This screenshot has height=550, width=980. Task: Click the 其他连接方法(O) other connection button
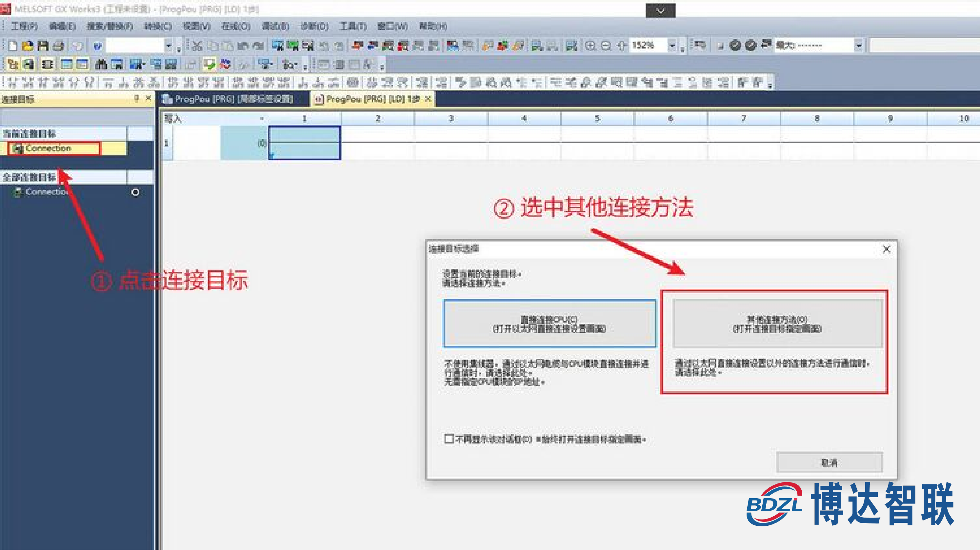pos(777,324)
